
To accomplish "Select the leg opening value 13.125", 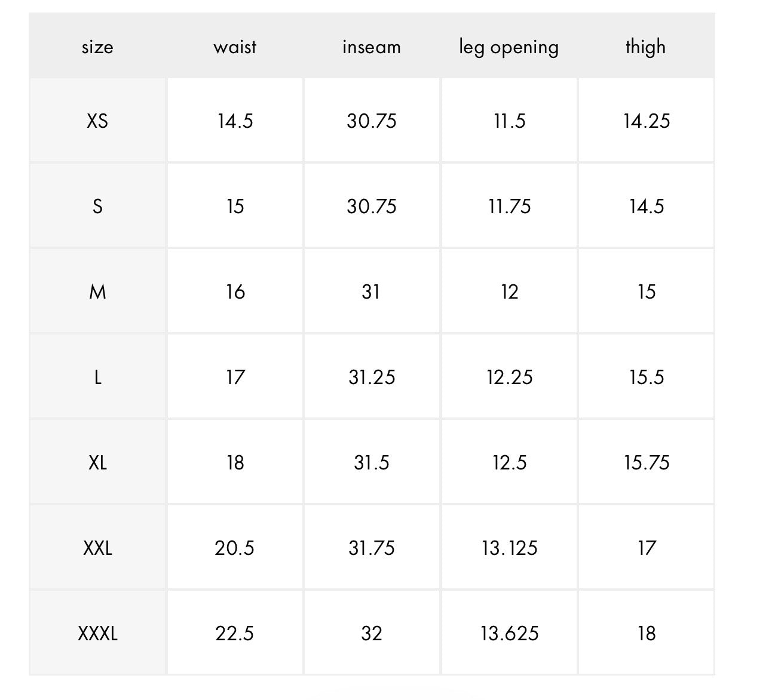I will pos(509,548).
